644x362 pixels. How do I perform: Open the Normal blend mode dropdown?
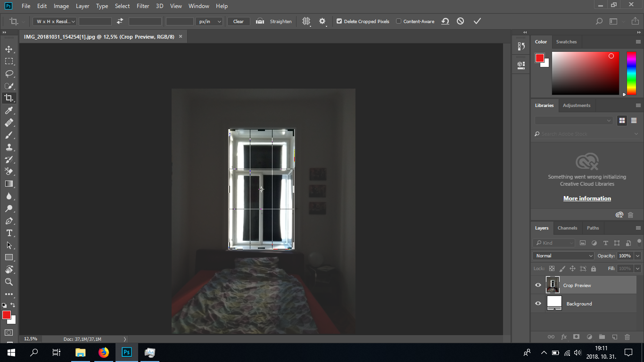click(563, 255)
